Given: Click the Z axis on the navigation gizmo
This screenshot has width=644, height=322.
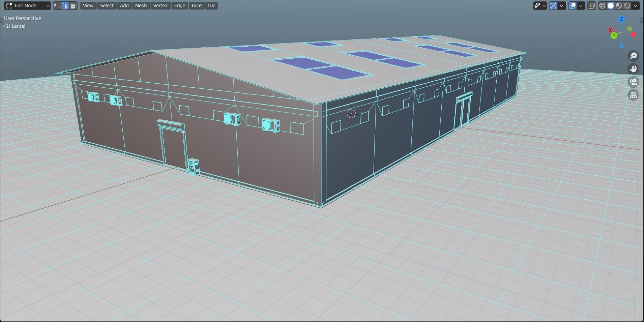Looking at the screenshot, I should point(622,19).
